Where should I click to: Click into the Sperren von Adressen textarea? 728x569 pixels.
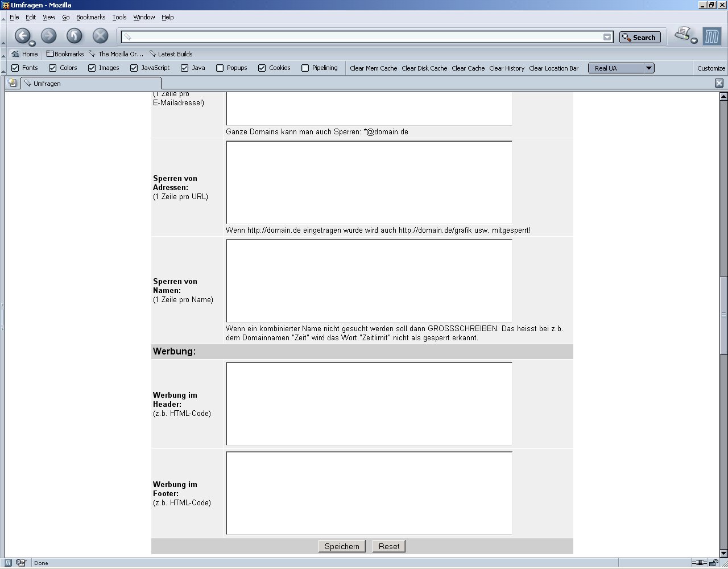click(x=369, y=182)
